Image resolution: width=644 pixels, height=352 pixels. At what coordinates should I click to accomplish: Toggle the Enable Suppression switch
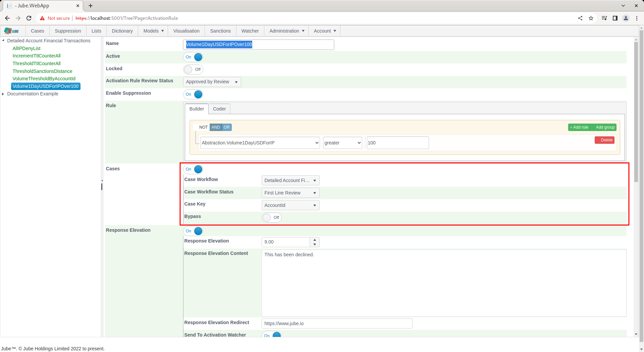(193, 94)
